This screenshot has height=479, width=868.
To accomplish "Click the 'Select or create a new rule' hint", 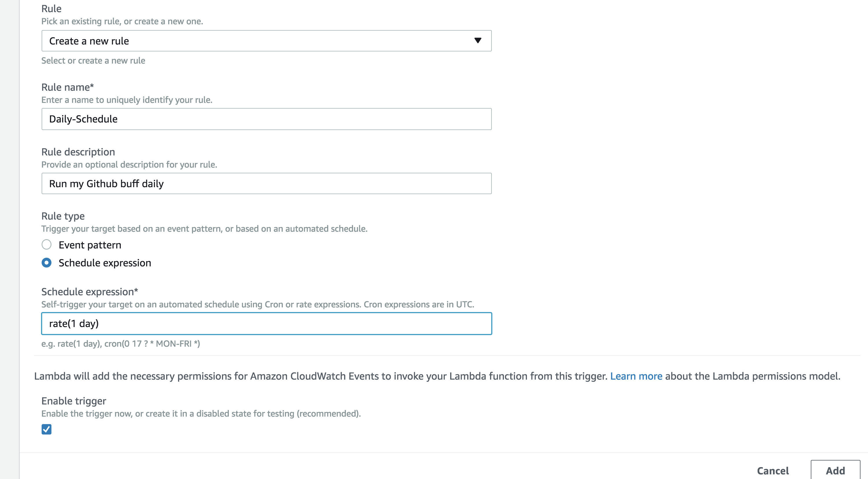I will point(93,61).
